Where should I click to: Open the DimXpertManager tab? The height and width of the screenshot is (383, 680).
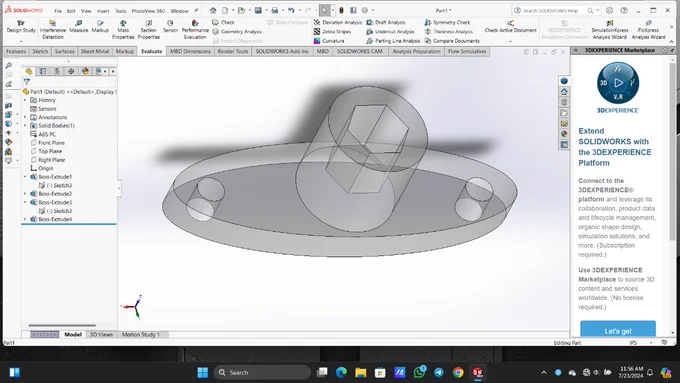71,71
